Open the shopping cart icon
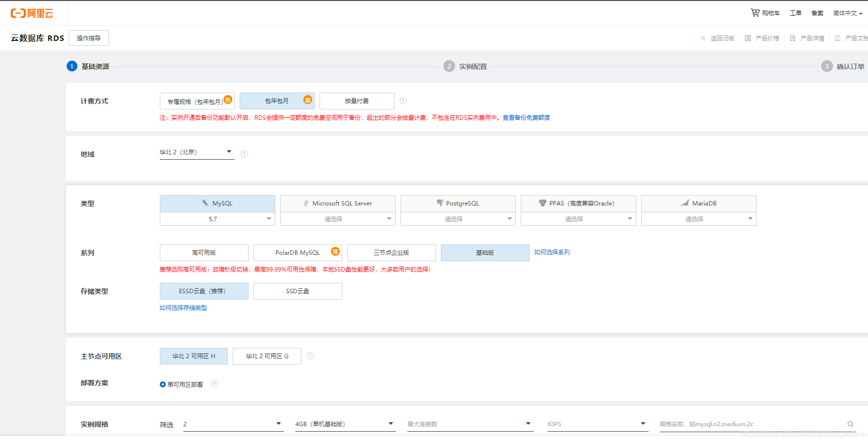Viewport: 868px width, 443px height. (755, 12)
